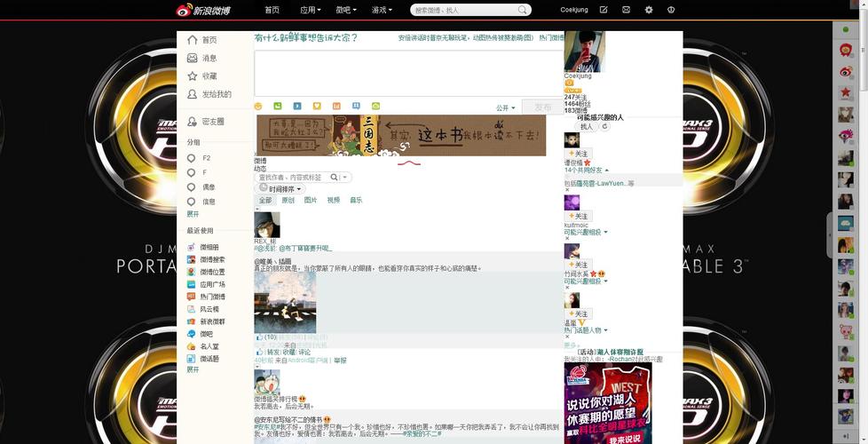Screen dimensions: 868x444
Task: Select the 偶像 group in sidebar
Action: (x=208, y=187)
